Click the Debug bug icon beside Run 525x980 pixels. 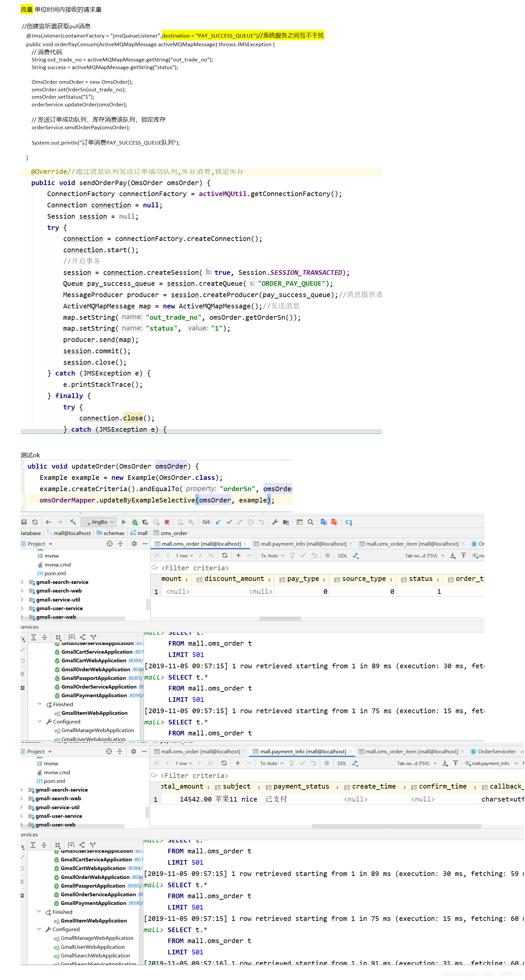tap(134, 522)
